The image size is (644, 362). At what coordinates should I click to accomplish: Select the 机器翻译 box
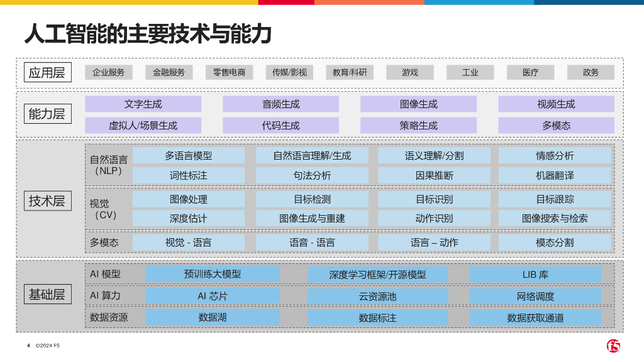click(555, 176)
